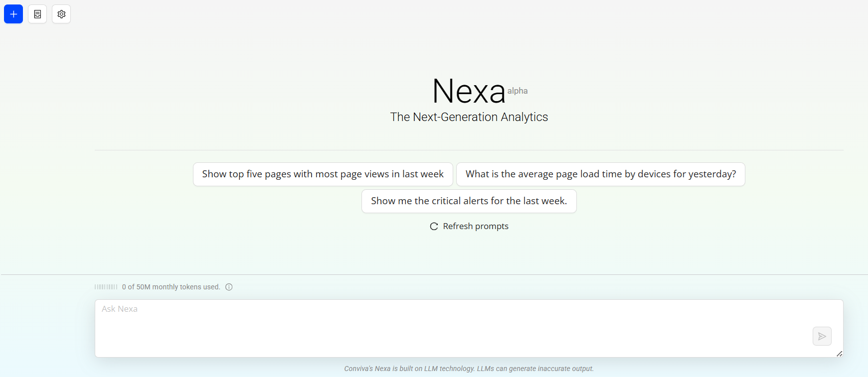Viewport: 868px width, 377px height.
Task: Click the separator line above token usage
Action: point(434,274)
